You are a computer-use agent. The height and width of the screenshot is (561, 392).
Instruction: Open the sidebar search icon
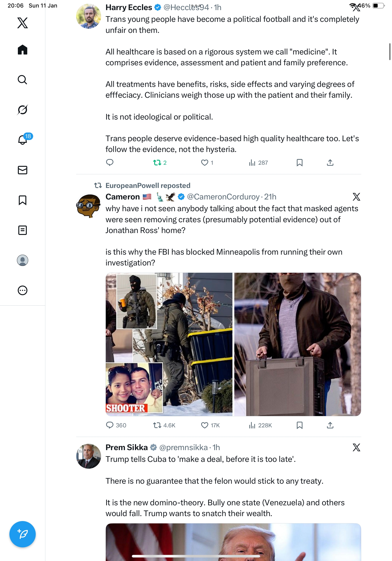[23, 80]
